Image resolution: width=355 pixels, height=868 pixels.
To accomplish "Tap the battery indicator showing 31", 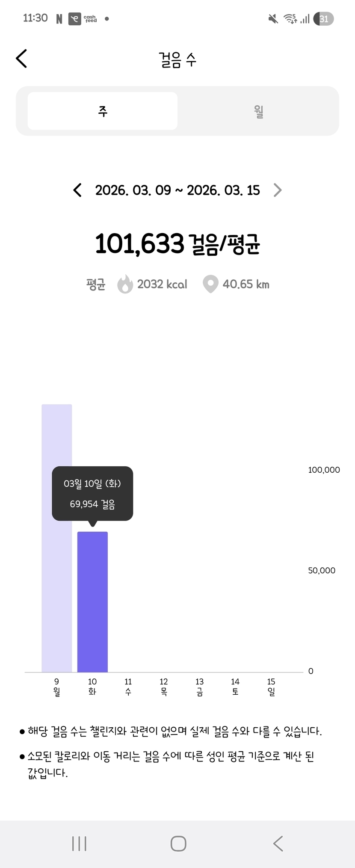I will 323,19.
